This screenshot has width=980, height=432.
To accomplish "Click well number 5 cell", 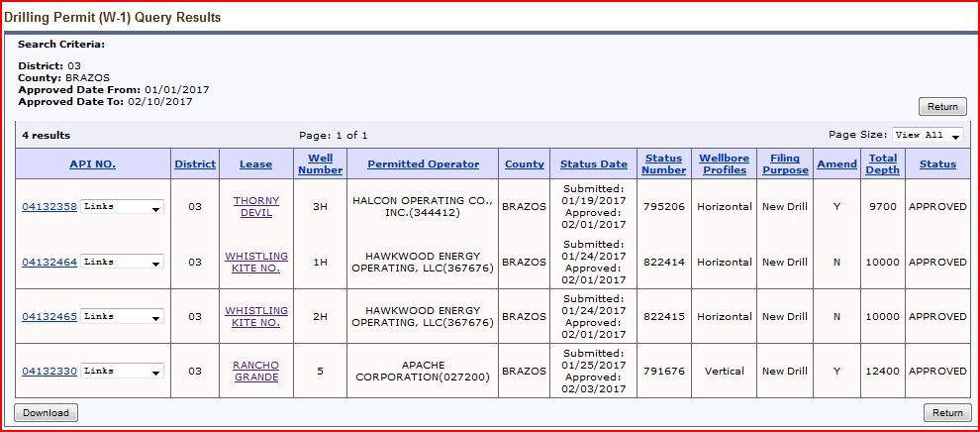I will [x=320, y=371].
